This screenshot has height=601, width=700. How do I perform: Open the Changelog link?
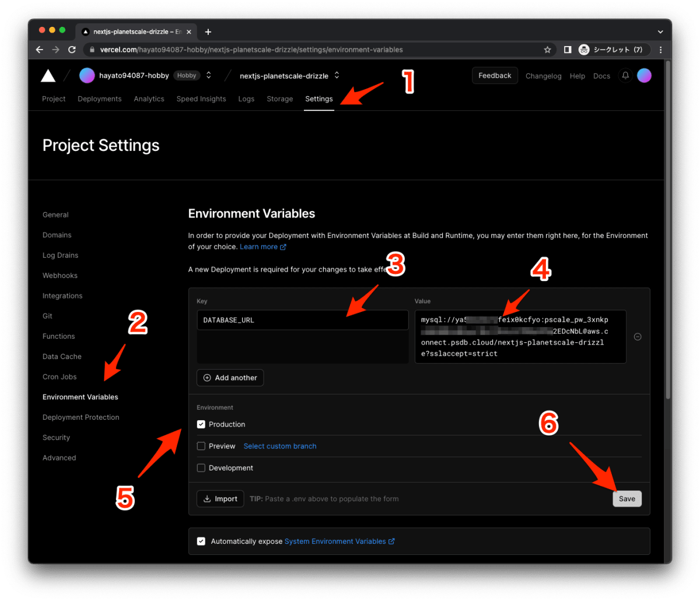tap(544, 76)
